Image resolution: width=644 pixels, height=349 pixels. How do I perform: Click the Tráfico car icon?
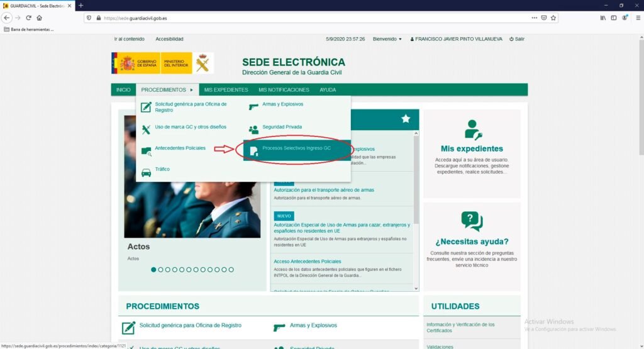click(146, 172)
